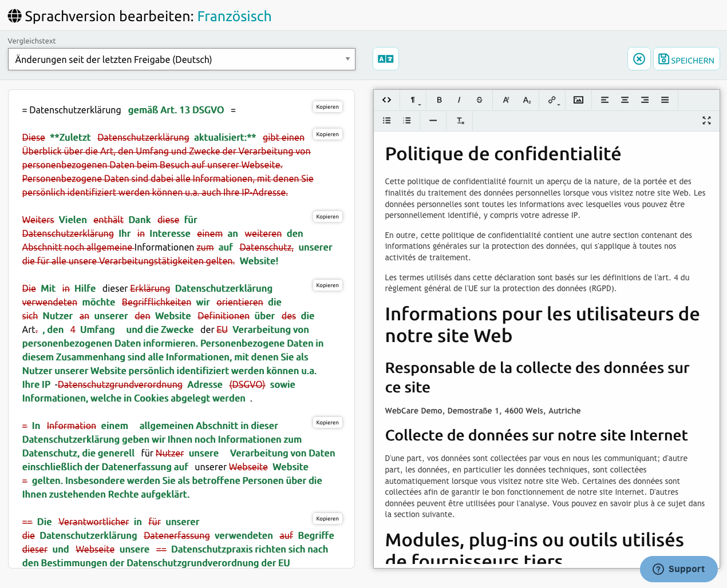
Task: Clear text formatting
Action: (x=460, y=121)
